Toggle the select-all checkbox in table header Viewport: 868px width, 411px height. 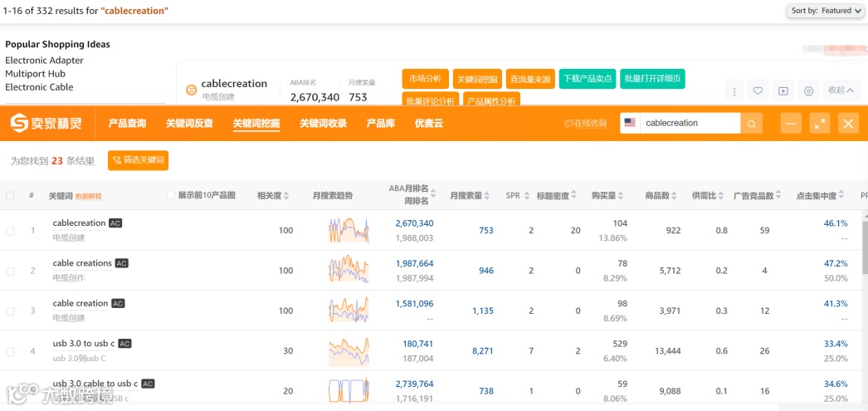click(x=10, y=195)
